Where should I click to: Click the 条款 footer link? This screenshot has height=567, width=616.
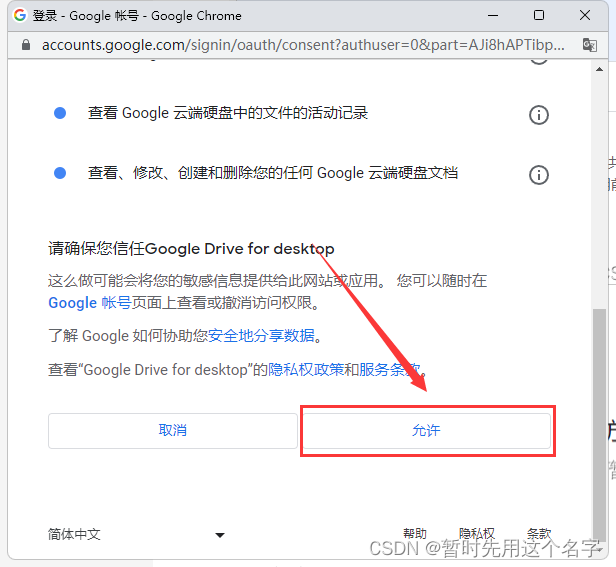[x=539, y=534]
